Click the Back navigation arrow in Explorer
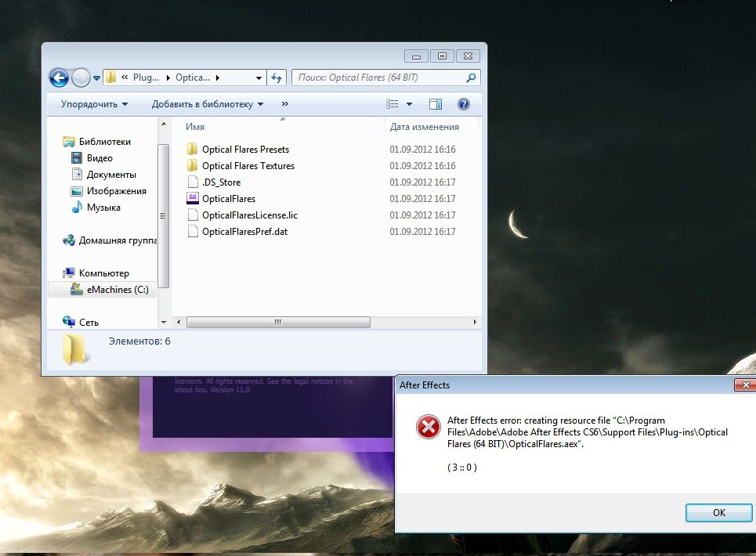The image size is (756, 556). click(x=59, y=78)
